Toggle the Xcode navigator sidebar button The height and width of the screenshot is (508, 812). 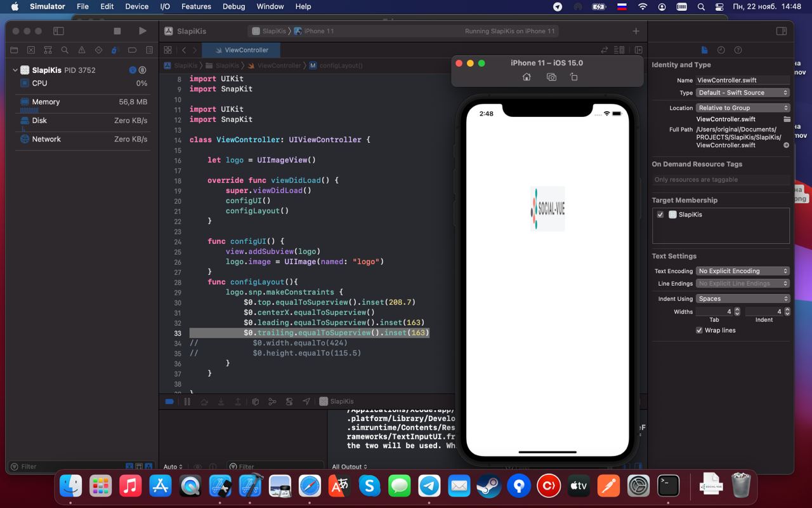pos(58,30)
